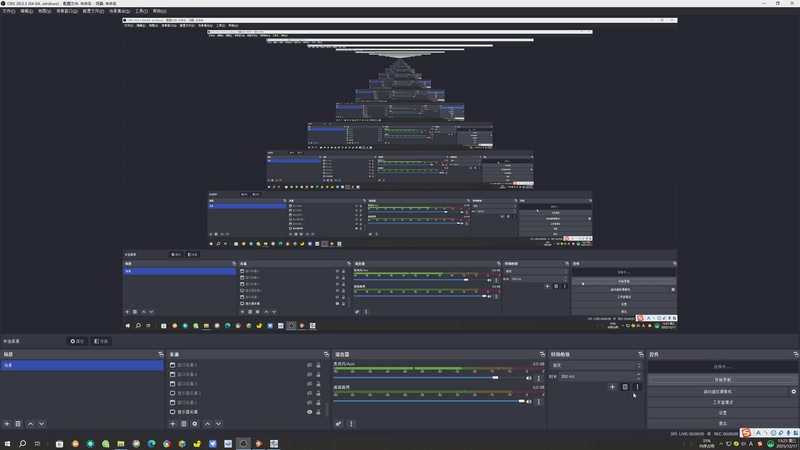
Task: Increase transition duration with stepper arrow
Action: click(638, 374)
